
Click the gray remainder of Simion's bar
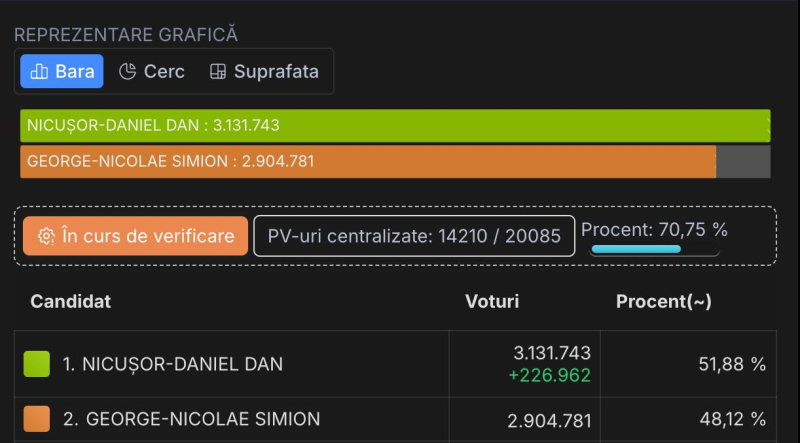(x=743, y=162)
